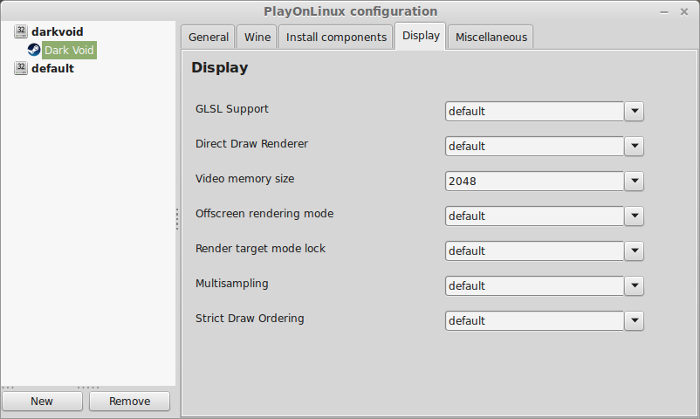Open the Video memory size dropdown arrow

tap(634, 181)
